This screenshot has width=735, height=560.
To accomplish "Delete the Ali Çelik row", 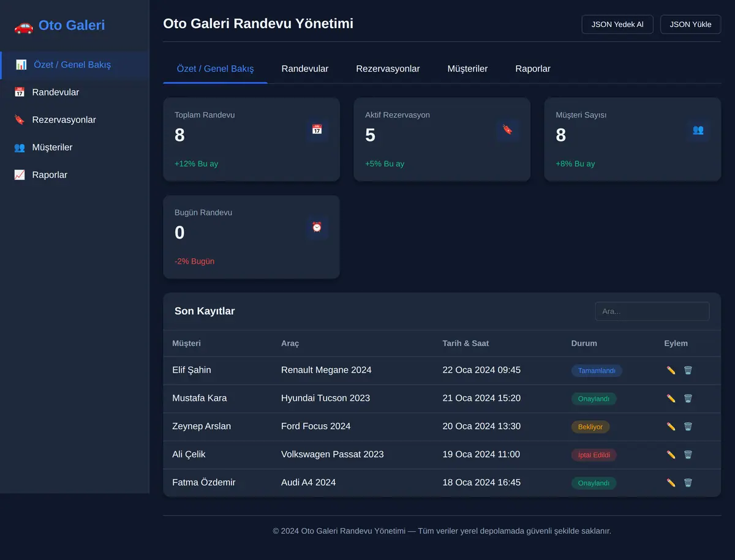I will click(x=688, y=455).
